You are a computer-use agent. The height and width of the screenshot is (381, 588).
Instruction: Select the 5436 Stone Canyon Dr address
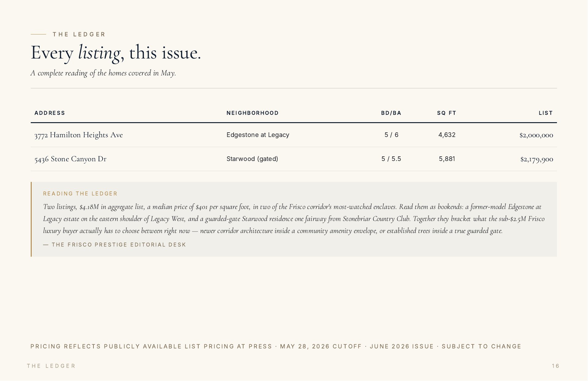(x=70, y=159)
